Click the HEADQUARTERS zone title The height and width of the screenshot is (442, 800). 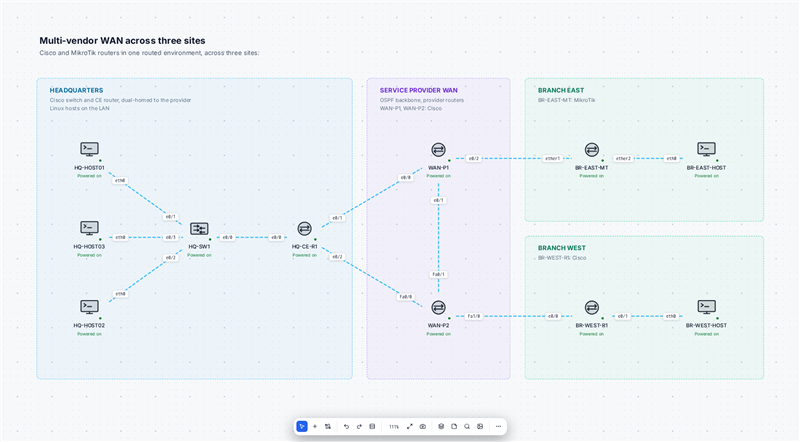point(77,90)
